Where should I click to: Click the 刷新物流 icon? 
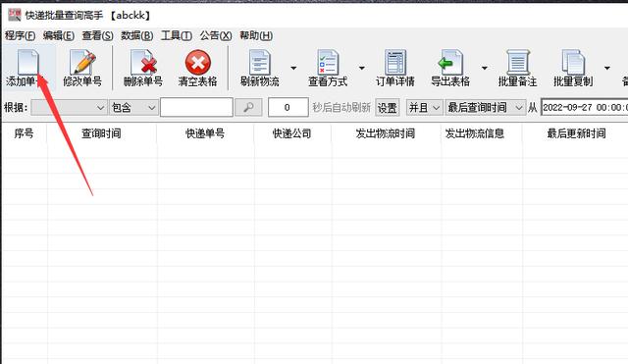259,62
